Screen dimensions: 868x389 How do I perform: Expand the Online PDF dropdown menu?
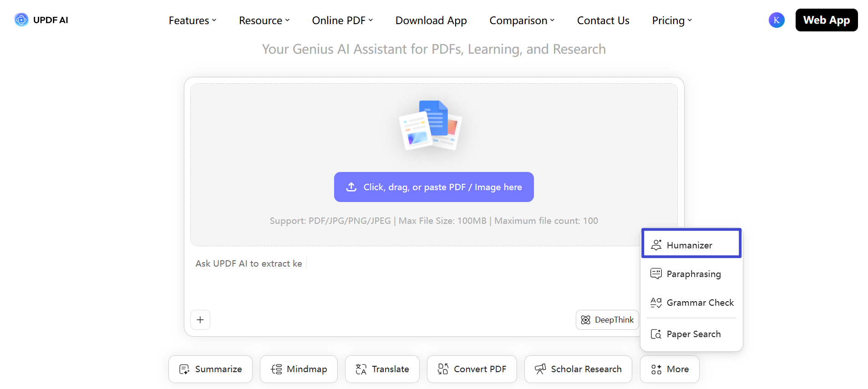click(342, 20)
